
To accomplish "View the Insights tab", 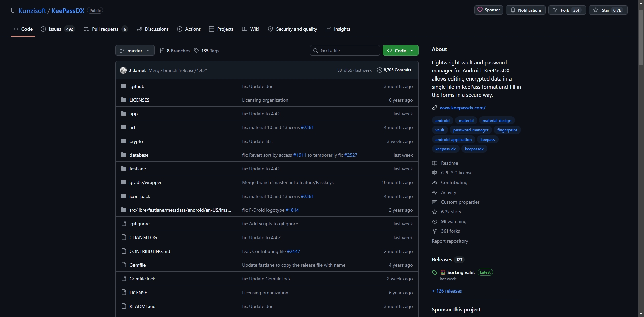I will pyautogui.click(x=338, y=29).
